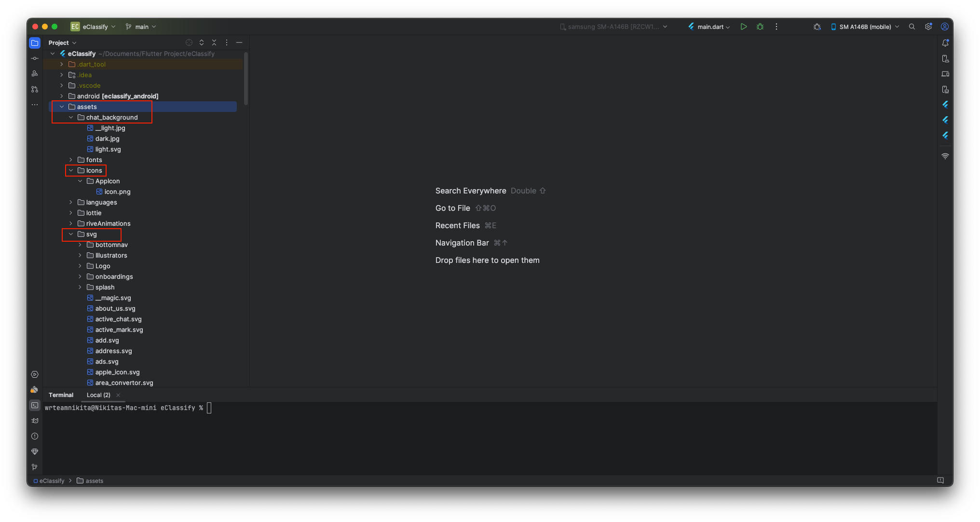Viewport: 980px width, 522px height.
Task: Open the Notifications bell panel
Action: click(x=945, y=43)
